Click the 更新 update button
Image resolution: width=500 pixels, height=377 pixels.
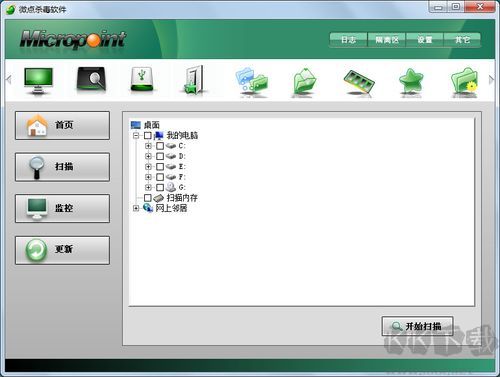pyautogui.click(x=62, y=250)
